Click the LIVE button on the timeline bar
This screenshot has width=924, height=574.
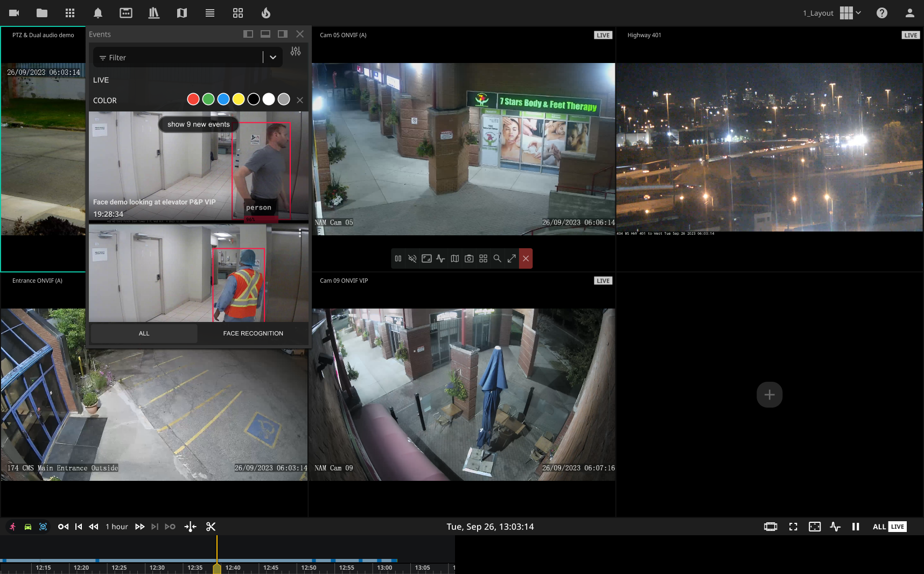click(897, 527)
